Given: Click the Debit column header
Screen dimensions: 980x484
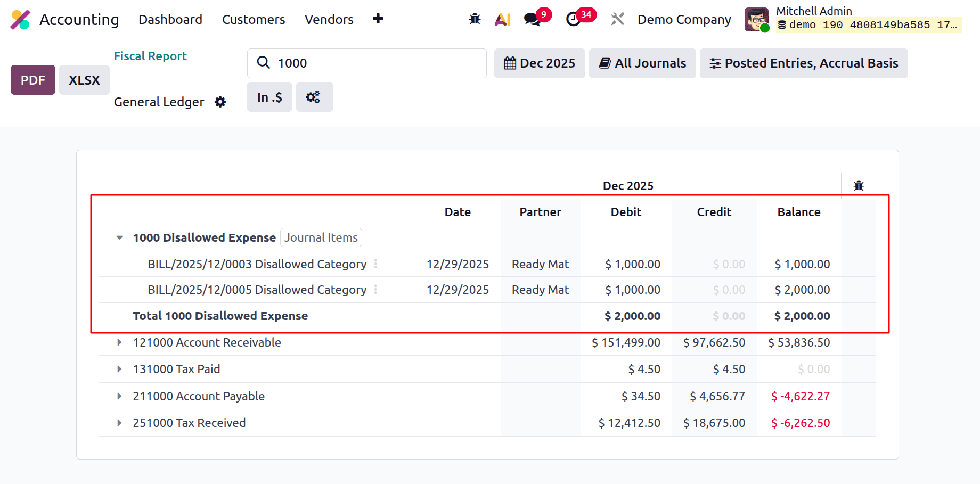Looking at the screenshot, I should (626, 212).
